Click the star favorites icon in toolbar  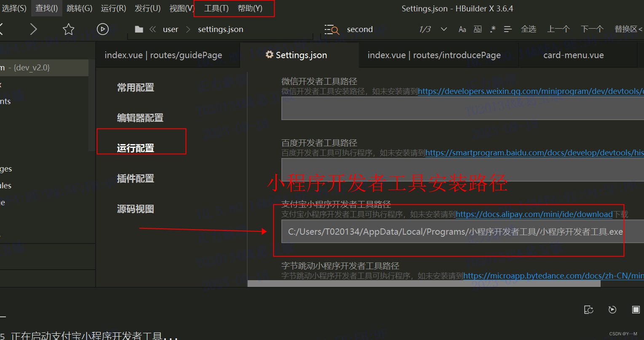tap(68, 29)
